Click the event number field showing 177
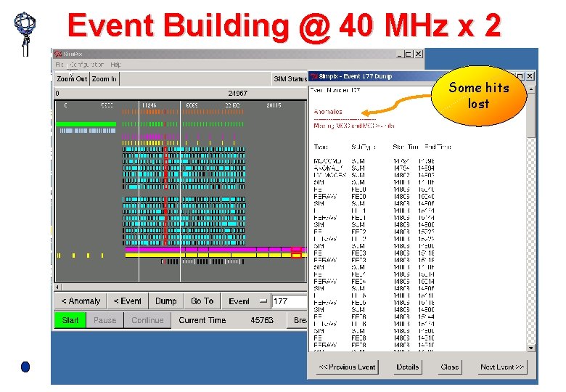The height and width of the screenshot is (392, 566). point(290,301)
